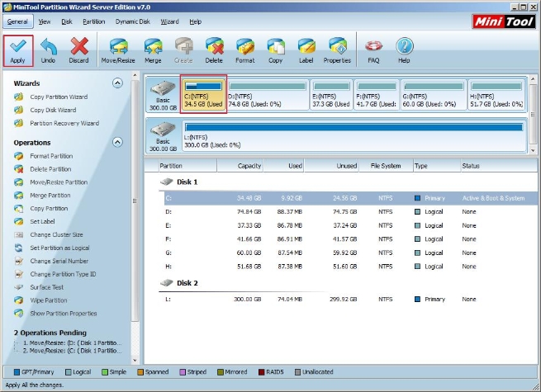Select F: partition block in disk map
This screenshot has width=541, height=392.
pos(377,95)
